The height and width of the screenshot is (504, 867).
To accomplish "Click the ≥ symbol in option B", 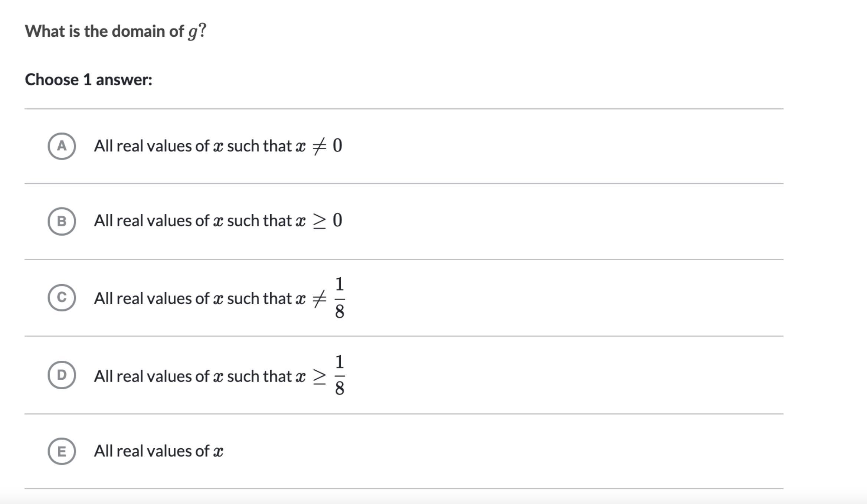I will [319, 222].
